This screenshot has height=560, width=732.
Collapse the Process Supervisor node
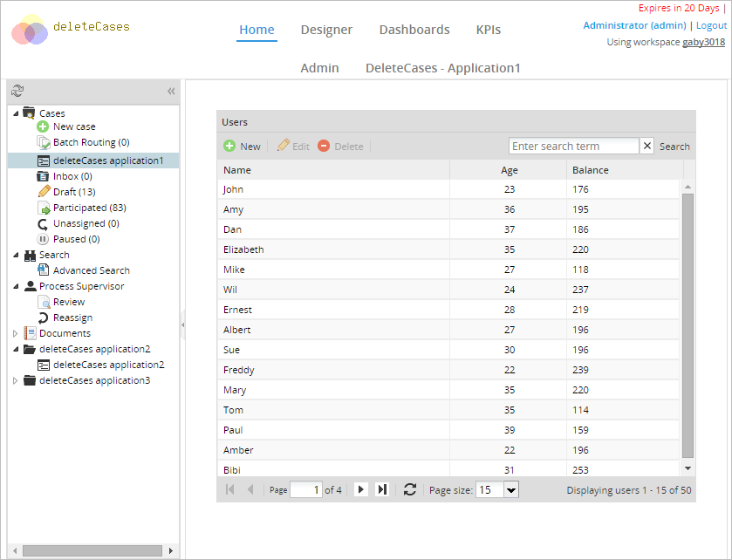[x=15, y=286]
